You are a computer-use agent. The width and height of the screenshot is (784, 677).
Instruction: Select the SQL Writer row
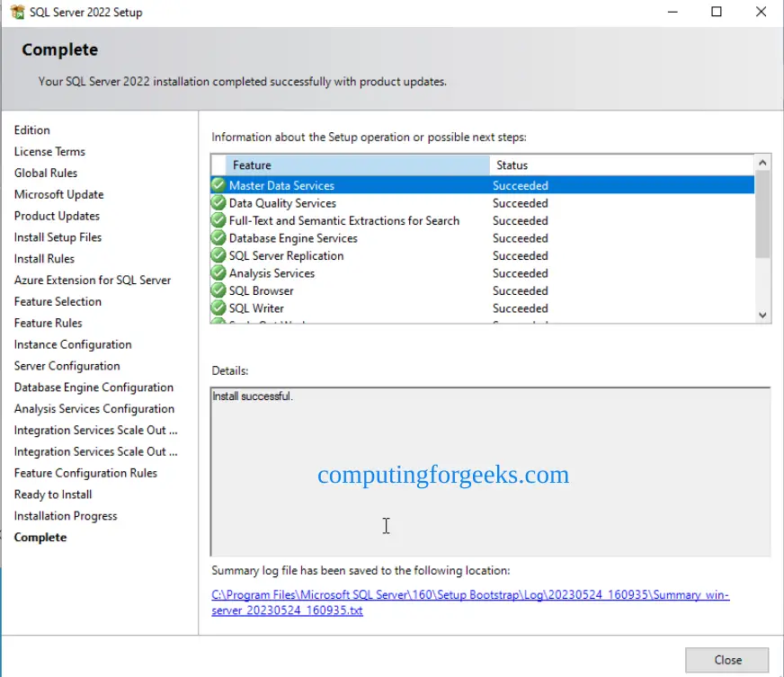483,308
